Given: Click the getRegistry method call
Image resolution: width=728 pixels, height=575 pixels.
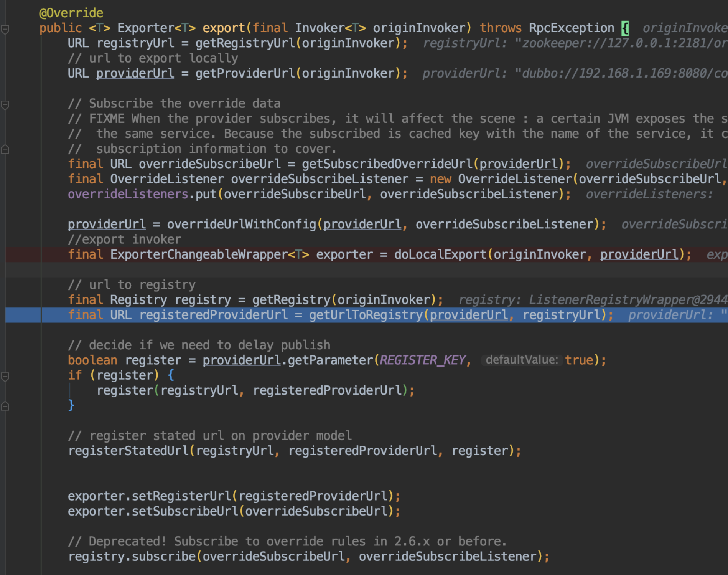Looking at the screenshot, I should click(291, 300).
